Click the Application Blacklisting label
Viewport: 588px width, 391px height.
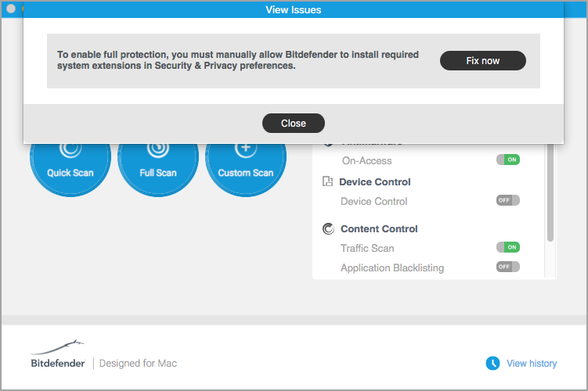pyautogui.click(x=392, y=267)
